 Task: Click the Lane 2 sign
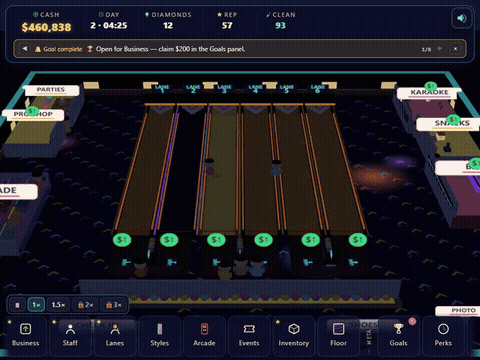click(193, 89)
